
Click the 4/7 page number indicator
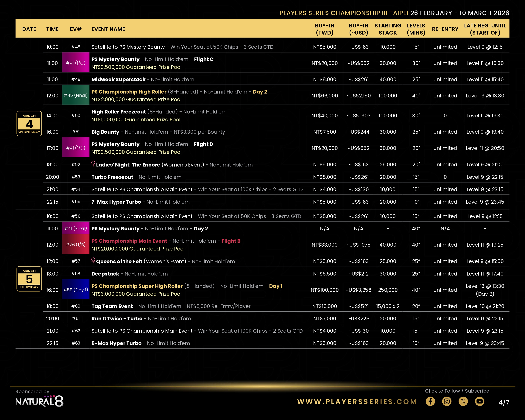point(504,402)
